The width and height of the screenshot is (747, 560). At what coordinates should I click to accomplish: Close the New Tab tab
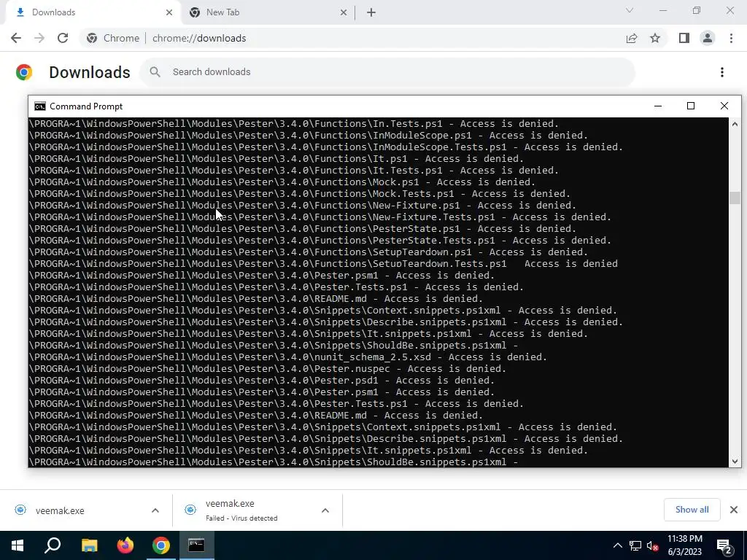pyautogui.click(x=344, y=12)
